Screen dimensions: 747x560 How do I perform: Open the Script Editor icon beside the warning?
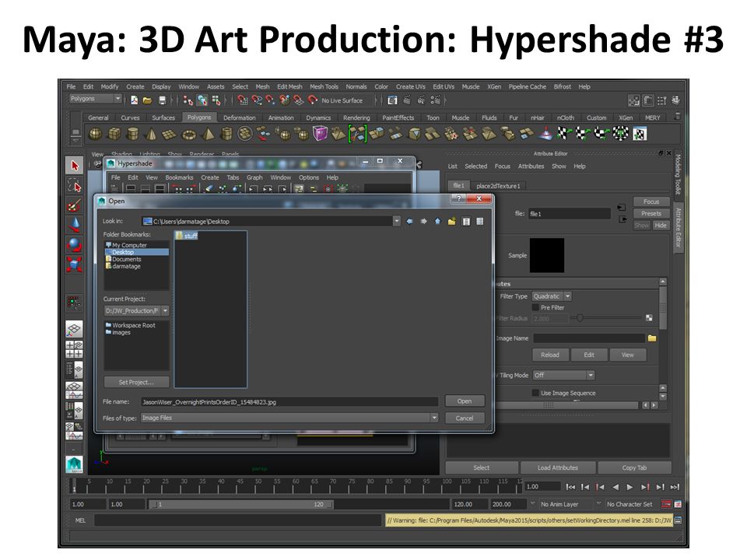(678, 520)
